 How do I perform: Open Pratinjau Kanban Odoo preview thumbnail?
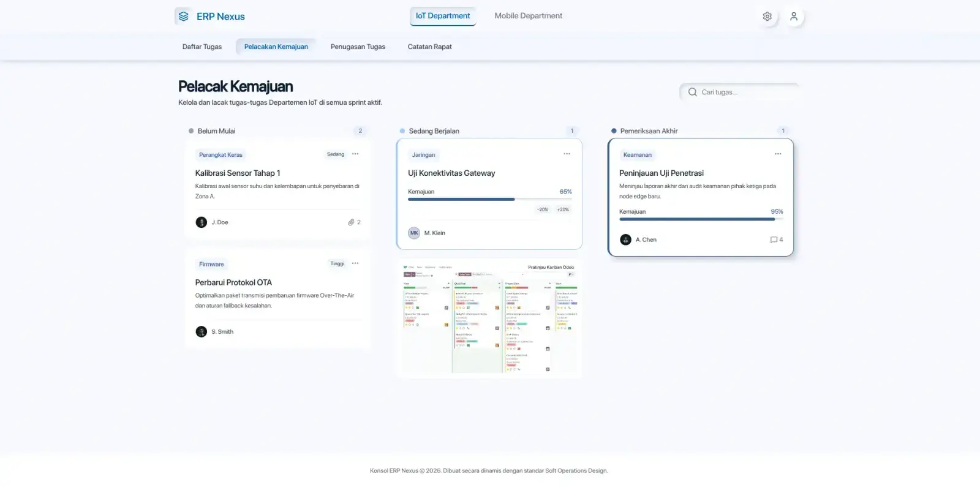[489, 319]
